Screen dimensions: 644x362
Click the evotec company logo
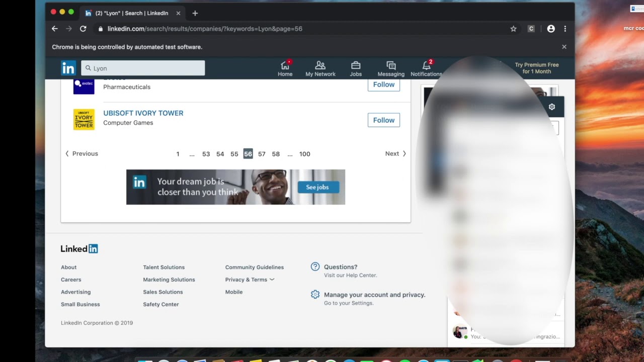84,86
